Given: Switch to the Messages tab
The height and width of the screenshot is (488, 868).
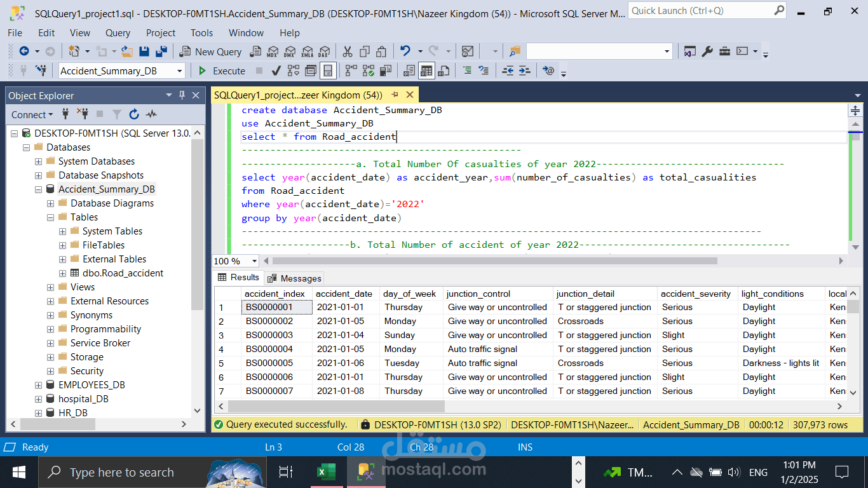Looking at the screenshot, I should pyautogui.click(x=295, y=278).
